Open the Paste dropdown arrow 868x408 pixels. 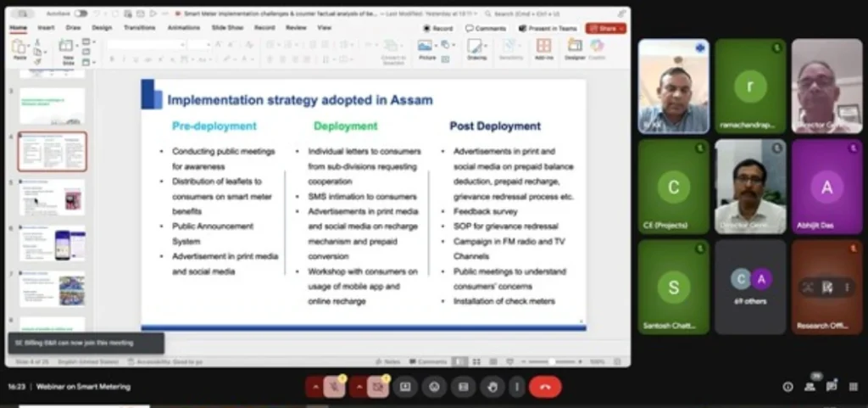point(19,58)
